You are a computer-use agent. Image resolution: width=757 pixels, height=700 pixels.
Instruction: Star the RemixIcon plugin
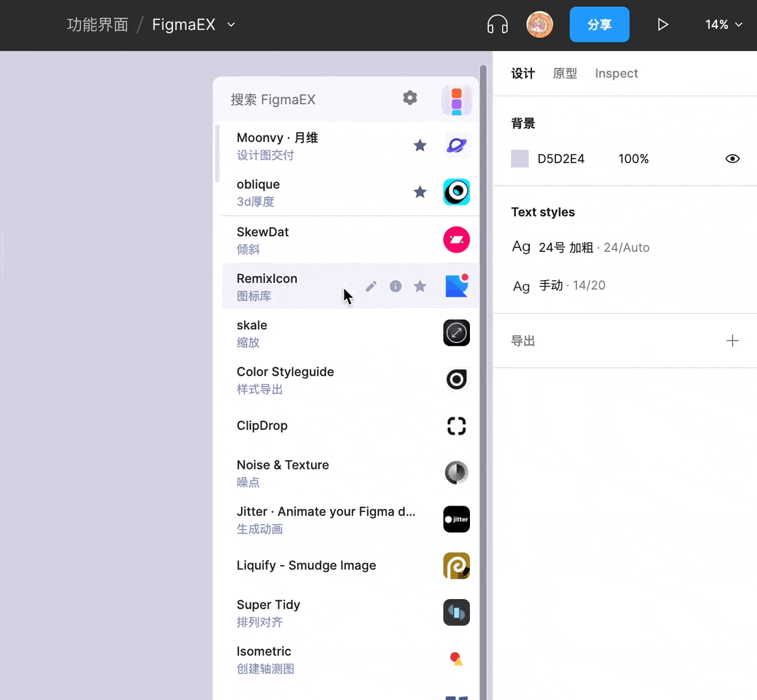420,286
